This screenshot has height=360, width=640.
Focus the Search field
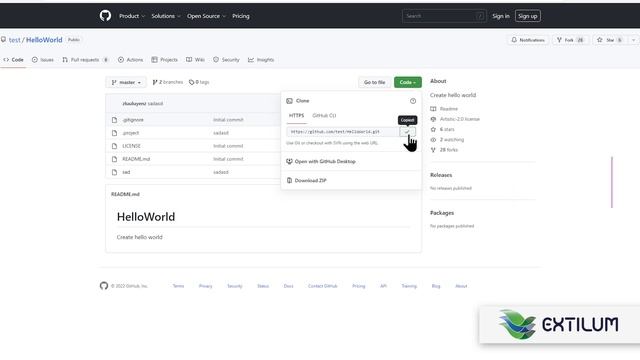point(444,16)
